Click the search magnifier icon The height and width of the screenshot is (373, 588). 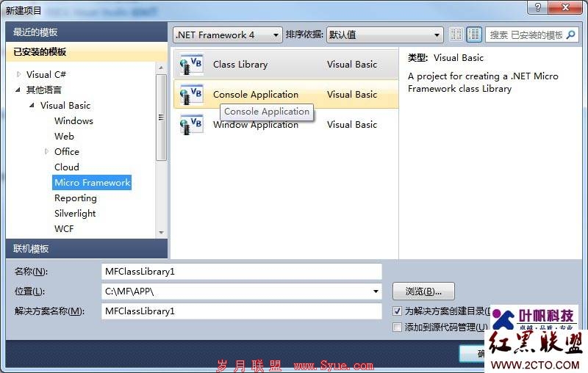click(x=571, y=35)
